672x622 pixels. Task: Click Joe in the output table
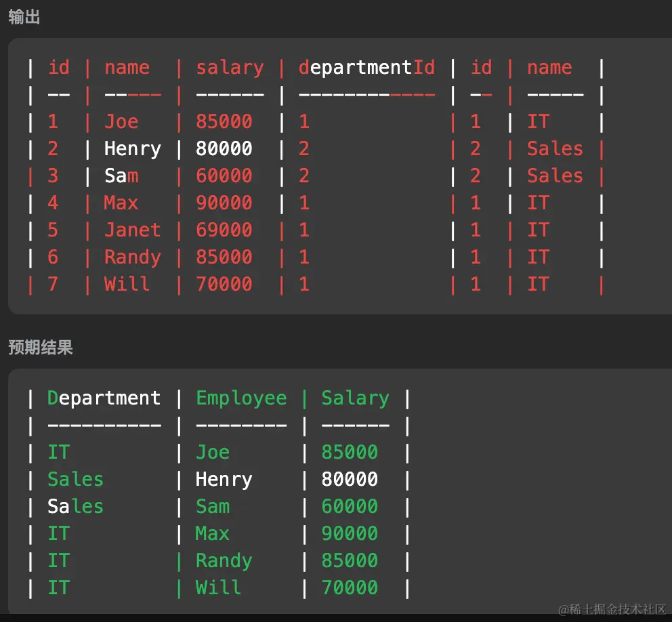[x=121, y=122]
